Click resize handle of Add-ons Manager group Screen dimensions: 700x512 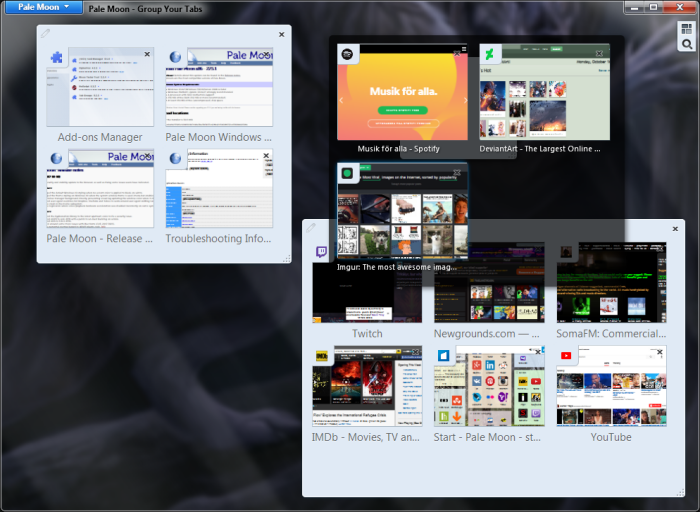coord(287,258)
